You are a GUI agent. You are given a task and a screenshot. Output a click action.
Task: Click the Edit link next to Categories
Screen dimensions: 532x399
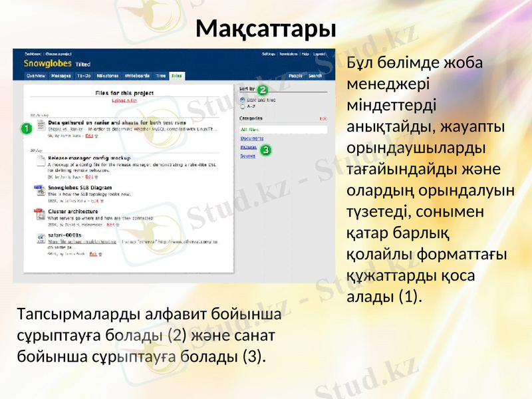click(323, 118)
